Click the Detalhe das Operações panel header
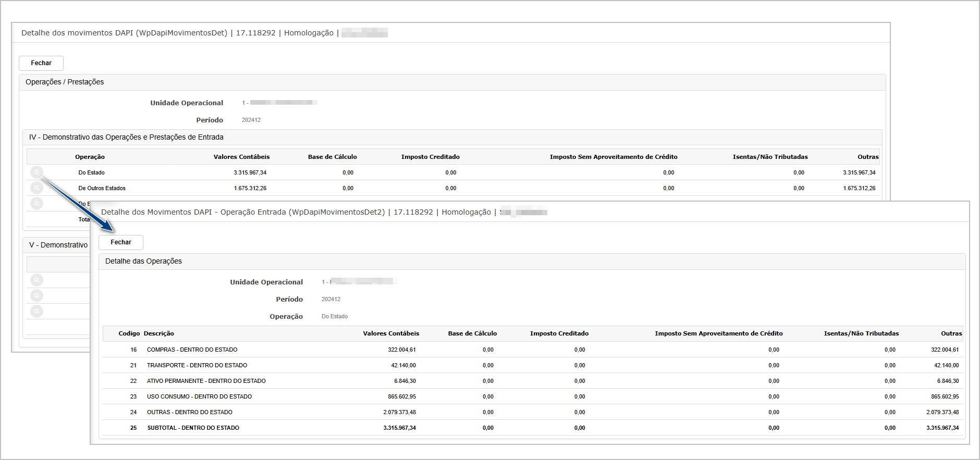 click(143, 261)
